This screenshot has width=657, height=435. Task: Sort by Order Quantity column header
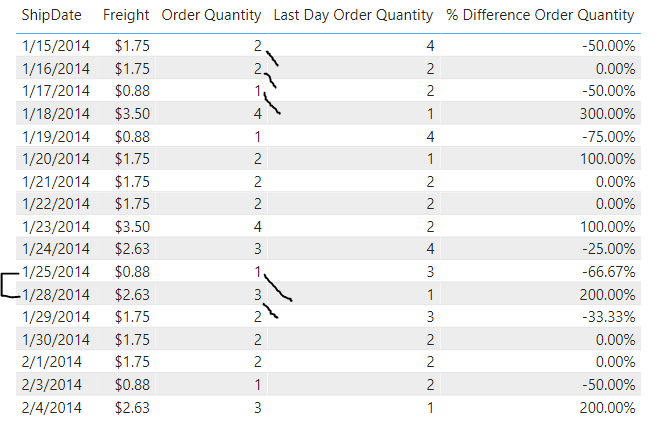pyautogui.click(x=211, y=15)
